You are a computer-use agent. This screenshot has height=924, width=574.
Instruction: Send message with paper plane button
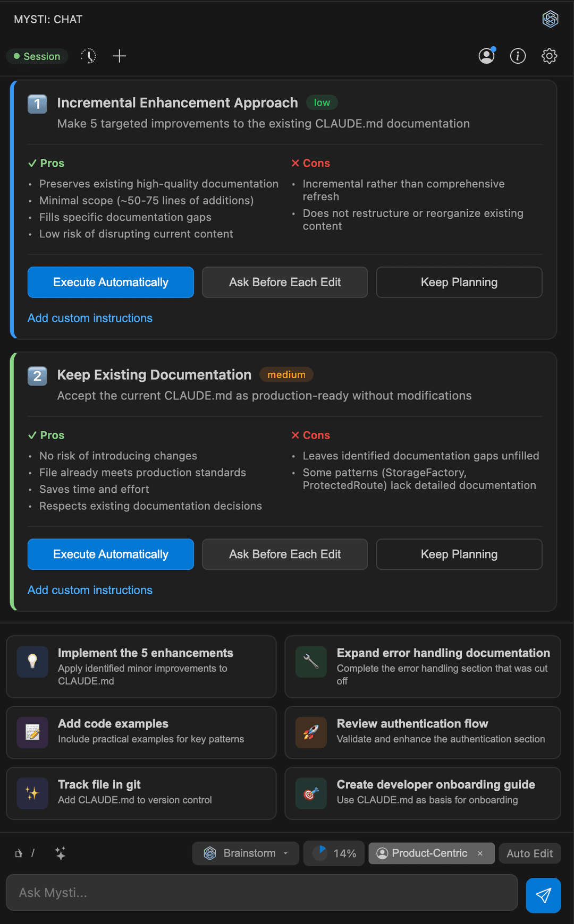[x=543, y=895]
